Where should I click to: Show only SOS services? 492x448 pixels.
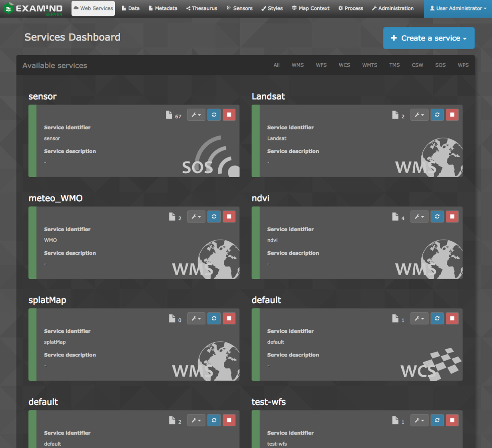[440, 65]
